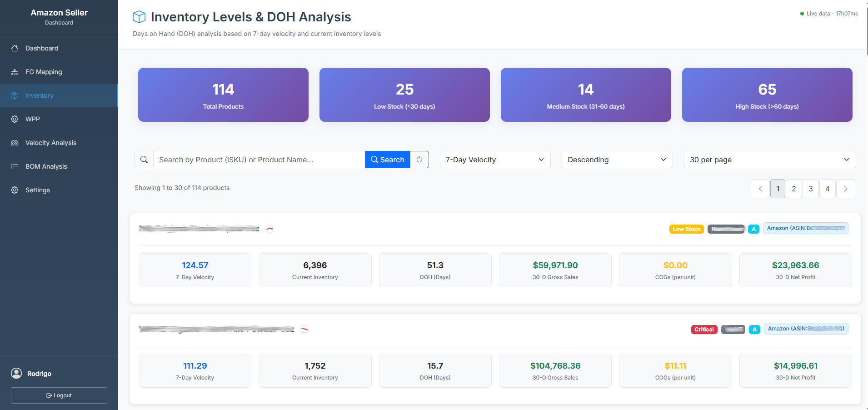Viewport: 868px width, 410px height.
Task: Open Velocity Analysis from the sidebar
Action: pos(15,142)
